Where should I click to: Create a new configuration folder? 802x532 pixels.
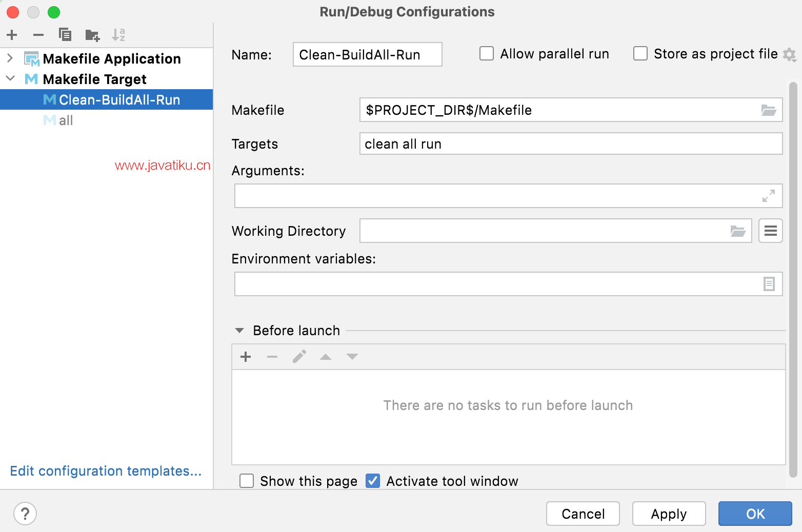click(92, 35)
